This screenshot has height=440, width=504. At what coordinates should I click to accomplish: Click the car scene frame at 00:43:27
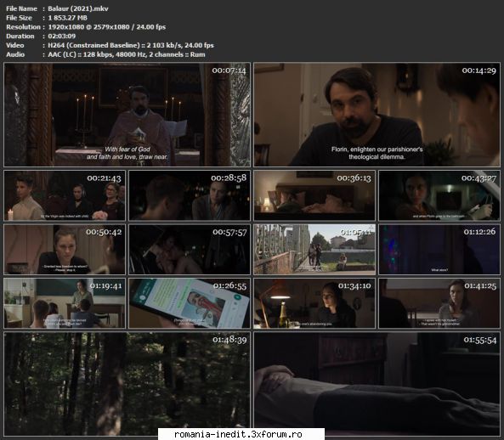[x=439, y=195]
